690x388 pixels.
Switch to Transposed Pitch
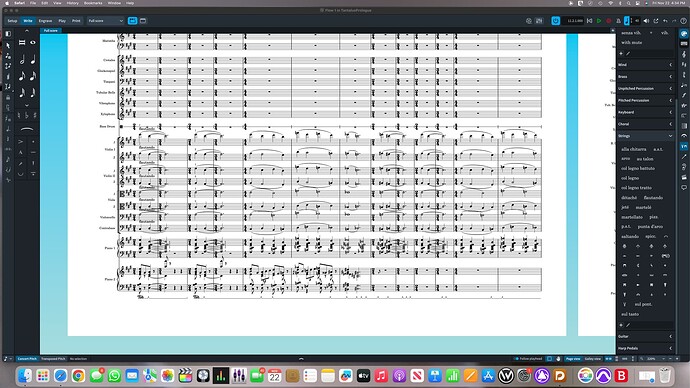[x=53, y=359]
